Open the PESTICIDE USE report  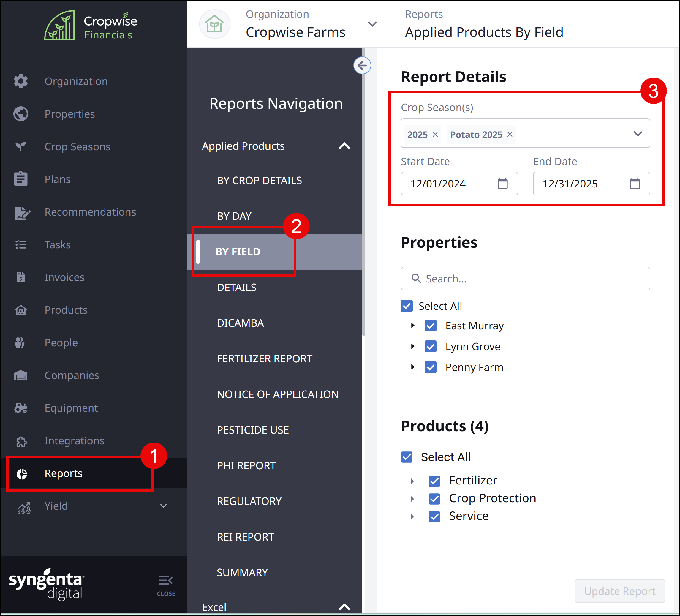[253, 430]
